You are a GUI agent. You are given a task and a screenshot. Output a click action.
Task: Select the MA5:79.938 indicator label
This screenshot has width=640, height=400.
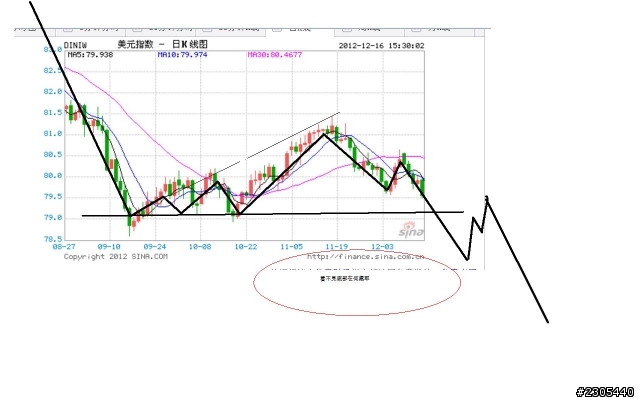(x=90, y=55)
